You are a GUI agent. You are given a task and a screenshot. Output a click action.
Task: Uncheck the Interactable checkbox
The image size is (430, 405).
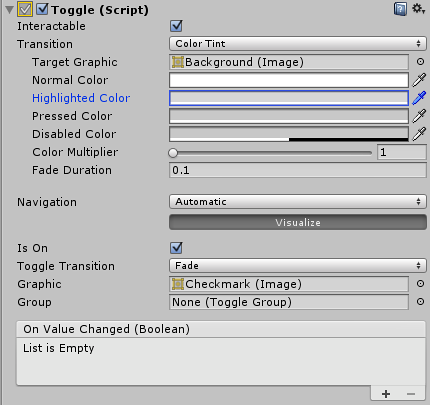[176, 26]
